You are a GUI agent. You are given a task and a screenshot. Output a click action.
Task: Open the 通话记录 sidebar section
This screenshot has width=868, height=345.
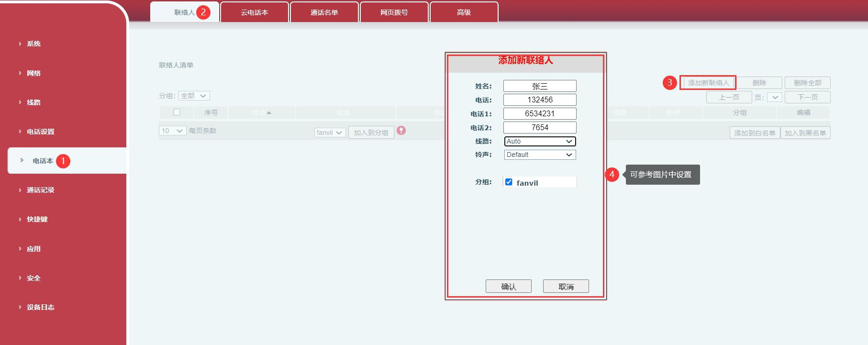pos(40,190)
